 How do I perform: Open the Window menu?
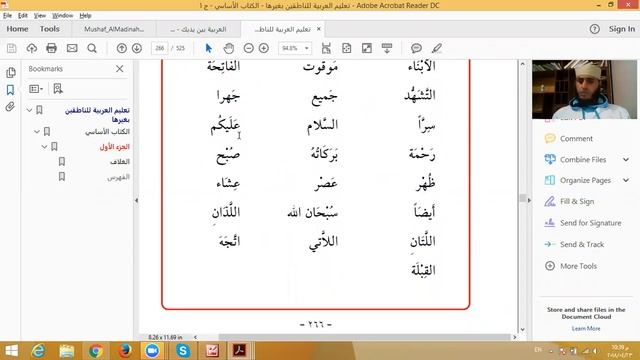pos(62,16)
